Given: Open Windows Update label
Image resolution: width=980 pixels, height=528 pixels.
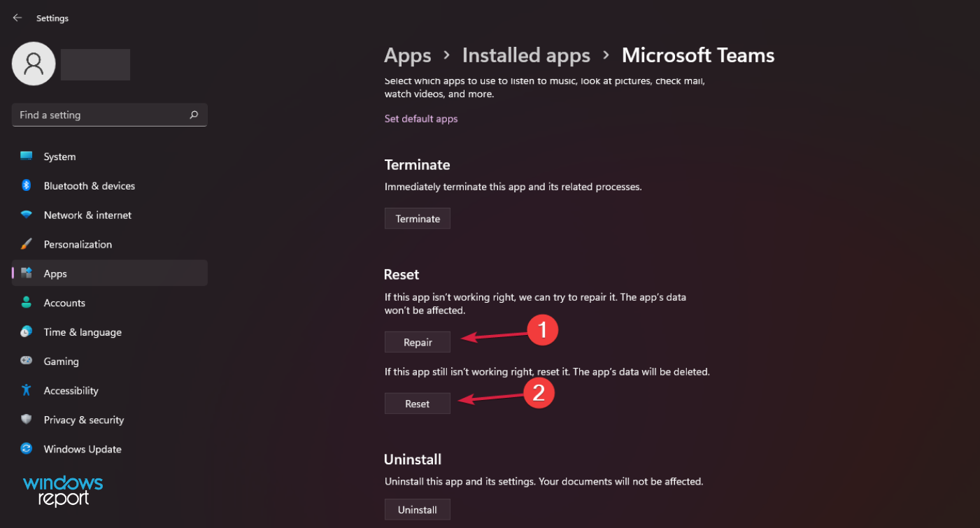Looking at the screenshot, I should pyautogui.click(x=83, y=449).
